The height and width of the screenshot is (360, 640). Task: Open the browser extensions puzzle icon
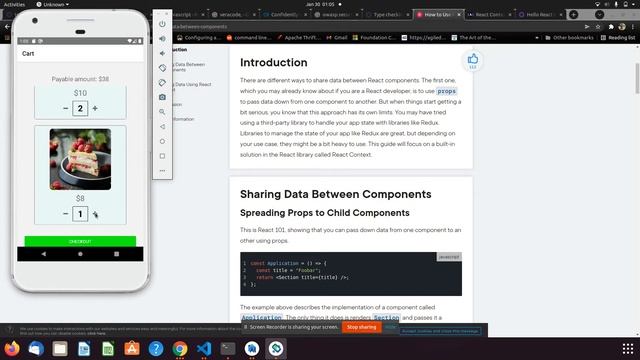611,27
